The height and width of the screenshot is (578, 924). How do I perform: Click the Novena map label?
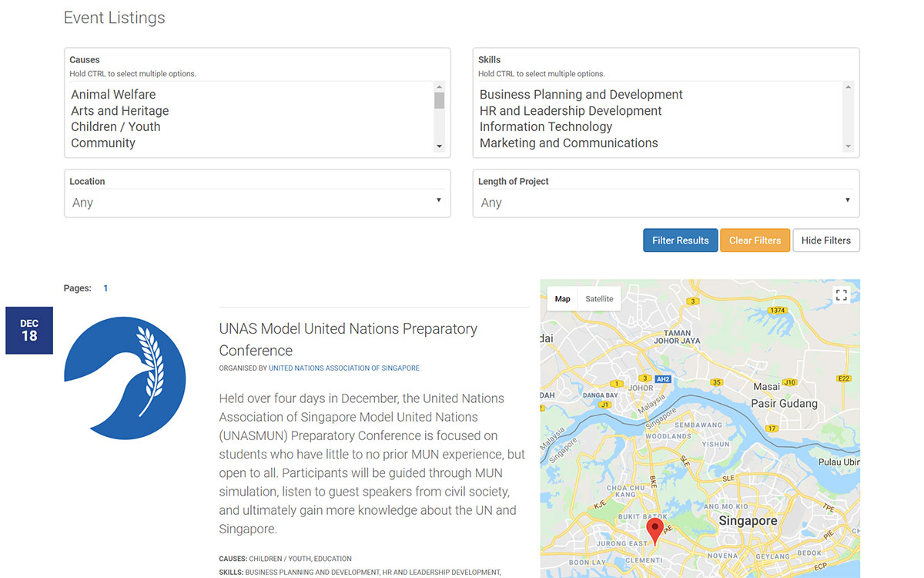[722, 556]
